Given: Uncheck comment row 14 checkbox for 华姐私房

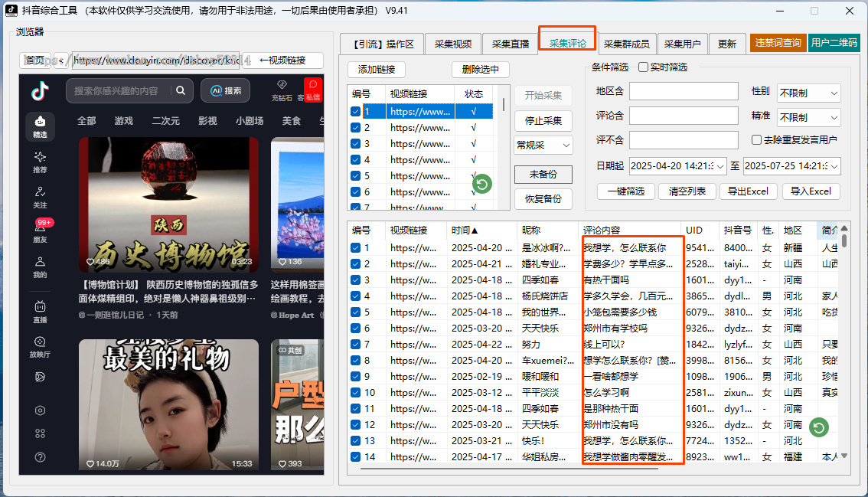Looking at the screenshot, I should pyautogui.click(x=355, y=456).
